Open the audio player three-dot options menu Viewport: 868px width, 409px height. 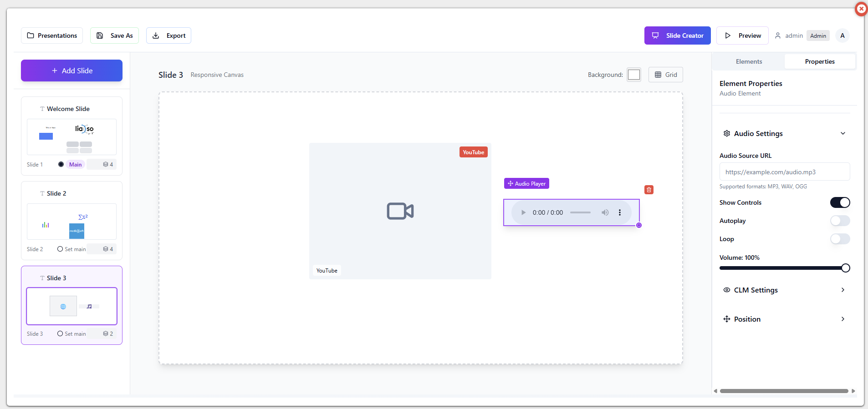pyautogui.click(x=619, y=212)
